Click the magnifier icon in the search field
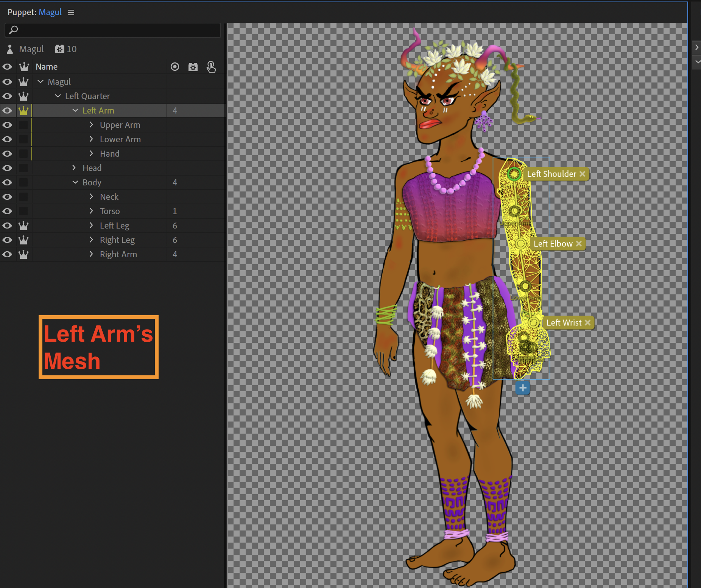Viewport: 701px width, 588px height. 14,30
